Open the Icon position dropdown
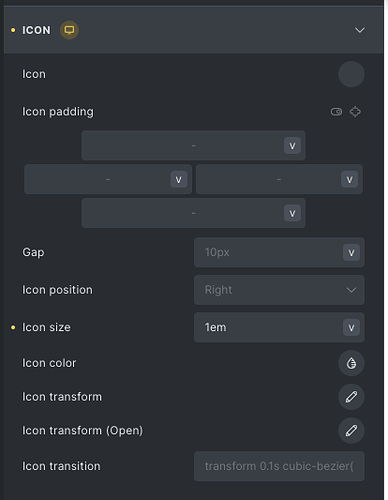This screenshot has height=500, width=388. (x=279, y=290)
